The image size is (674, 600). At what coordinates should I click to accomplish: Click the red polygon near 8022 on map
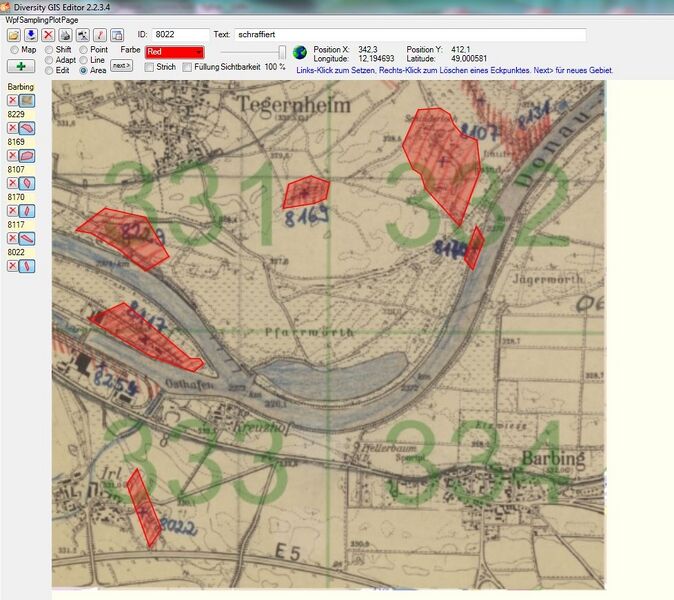coord(144,507)
